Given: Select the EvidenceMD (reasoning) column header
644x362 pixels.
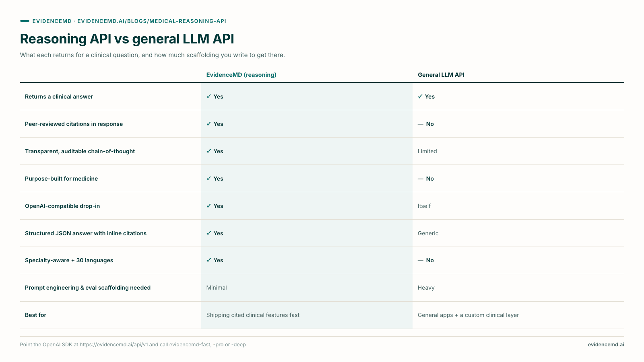Looking at the screenshot, I should coord(241,75).
